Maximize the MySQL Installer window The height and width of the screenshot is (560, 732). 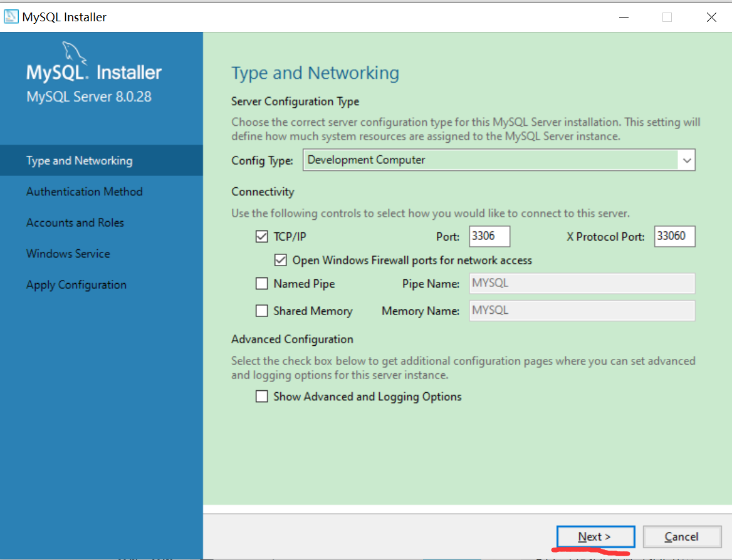667,18
